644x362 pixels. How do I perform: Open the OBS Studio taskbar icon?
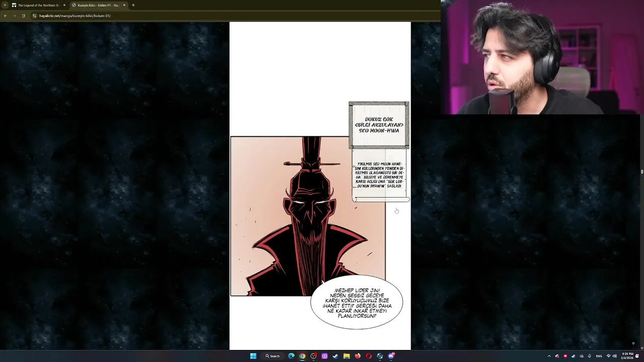(x=313, y=356)
